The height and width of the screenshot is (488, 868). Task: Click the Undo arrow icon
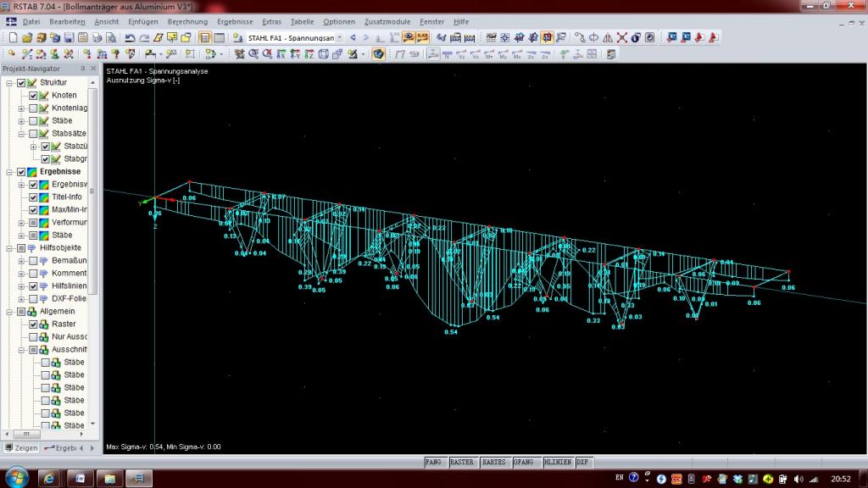point(130,37)
